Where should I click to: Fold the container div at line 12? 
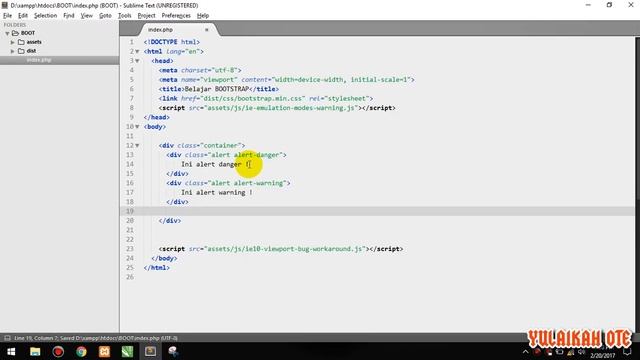(138, 145)
